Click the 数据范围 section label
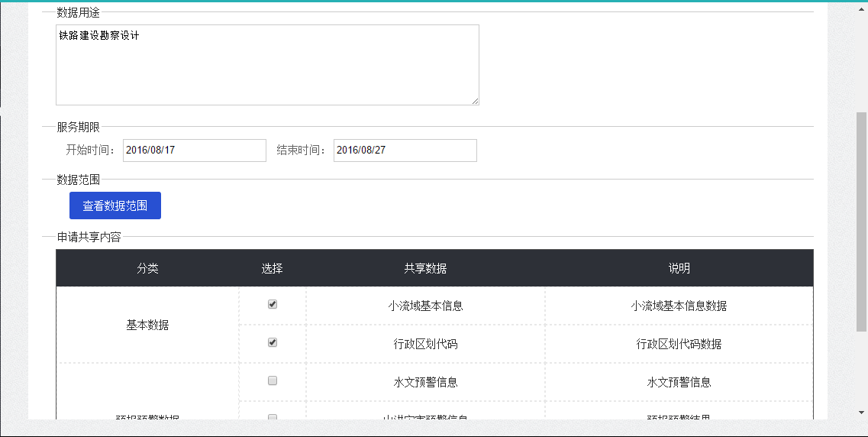This screenshot has height=437, width=868. pos(78,180)
